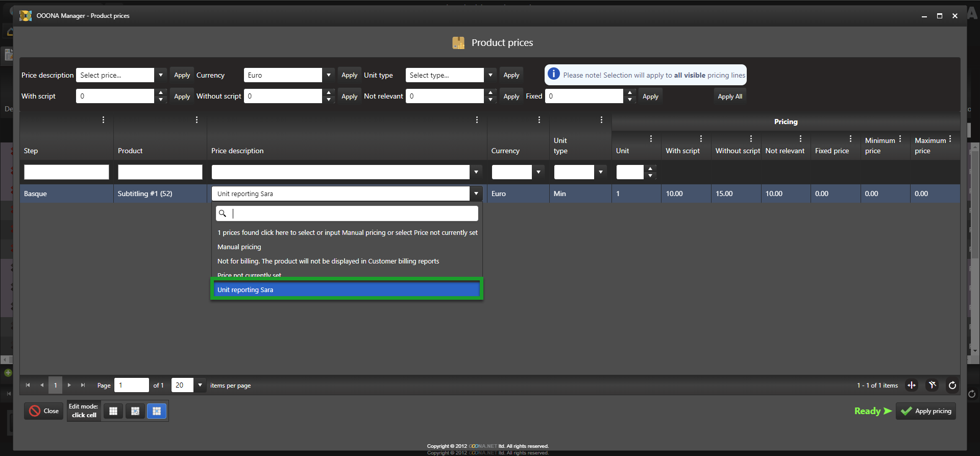Choose 'Manual pricing' from the dropdown list
This screenshot has height=456, width=980.
pos(239,247)
